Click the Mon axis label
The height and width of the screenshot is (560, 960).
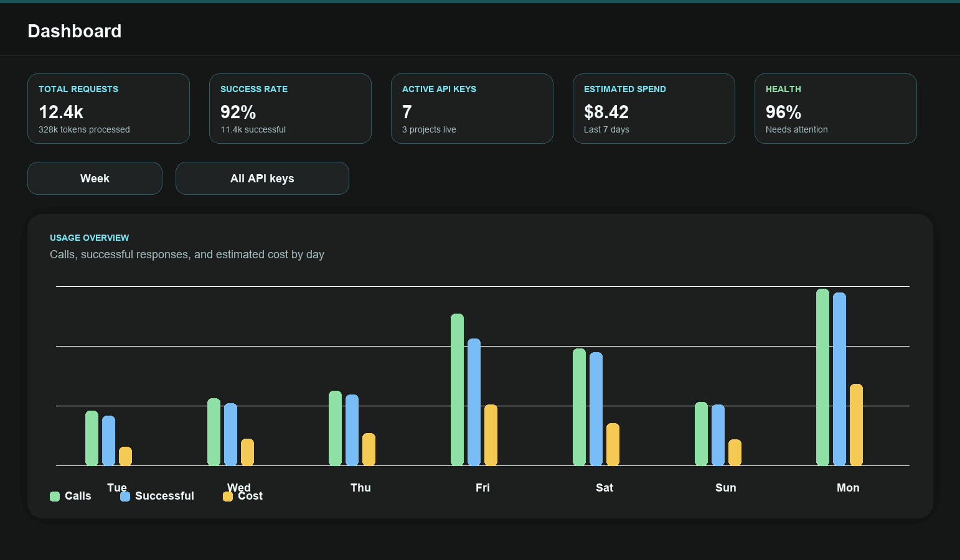(848, 488)
